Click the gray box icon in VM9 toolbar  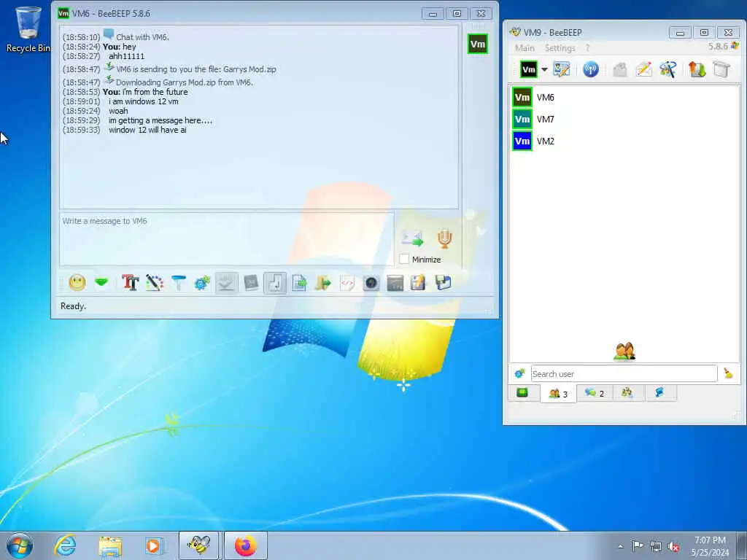721,69
